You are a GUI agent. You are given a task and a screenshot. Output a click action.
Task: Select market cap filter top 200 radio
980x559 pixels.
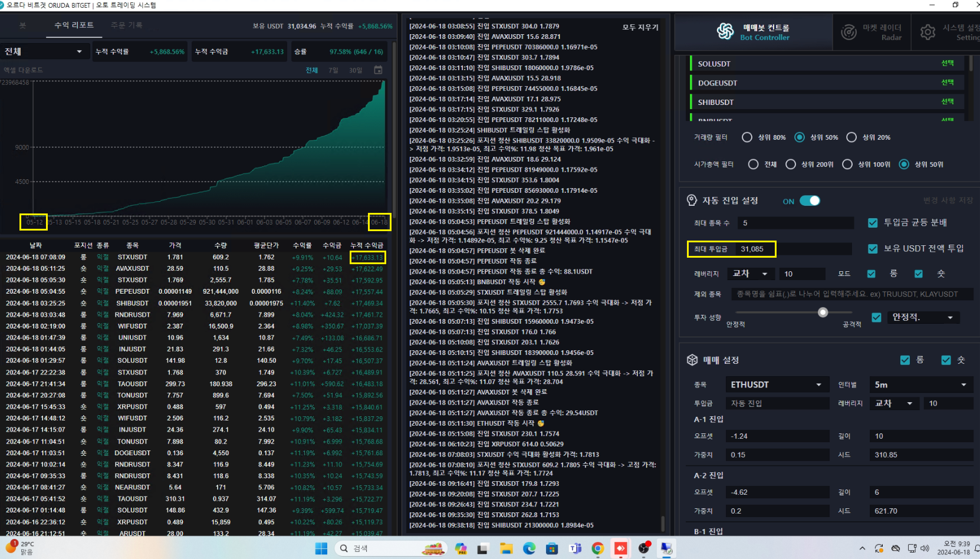[791, 165]
